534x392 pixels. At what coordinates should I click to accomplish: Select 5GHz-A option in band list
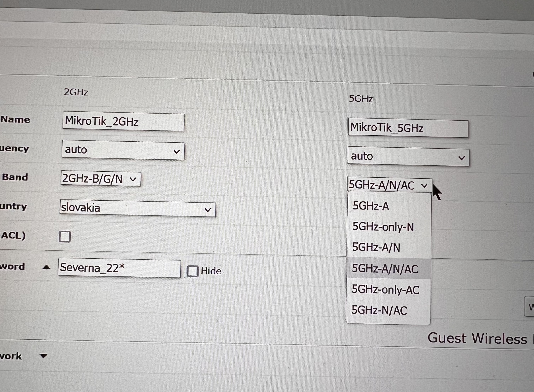(371, 206)
